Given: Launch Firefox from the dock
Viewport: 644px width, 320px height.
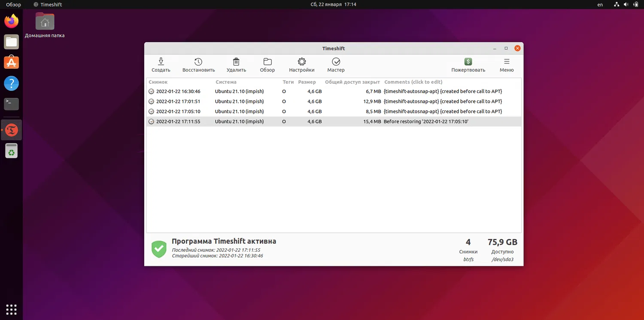Looking at the screenshot, I should click(x=12, y=21).
